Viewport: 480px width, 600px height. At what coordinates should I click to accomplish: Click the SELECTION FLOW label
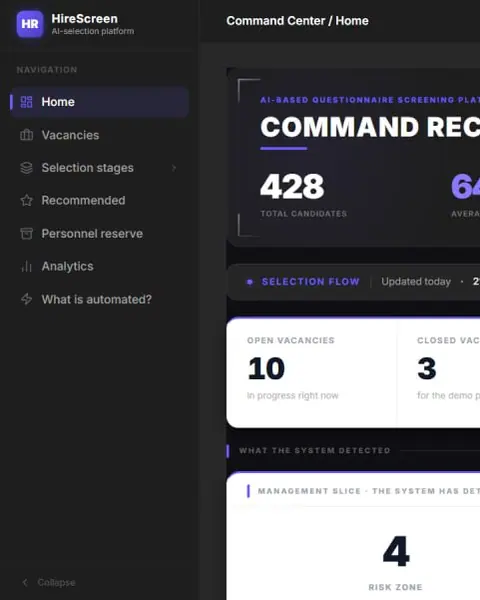[310, 282]
